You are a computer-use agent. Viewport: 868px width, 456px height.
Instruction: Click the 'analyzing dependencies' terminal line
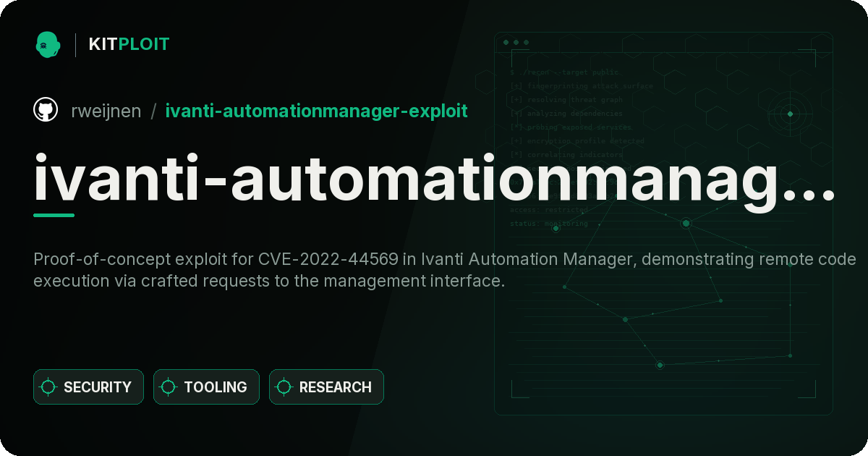click(x=566, y=114)
